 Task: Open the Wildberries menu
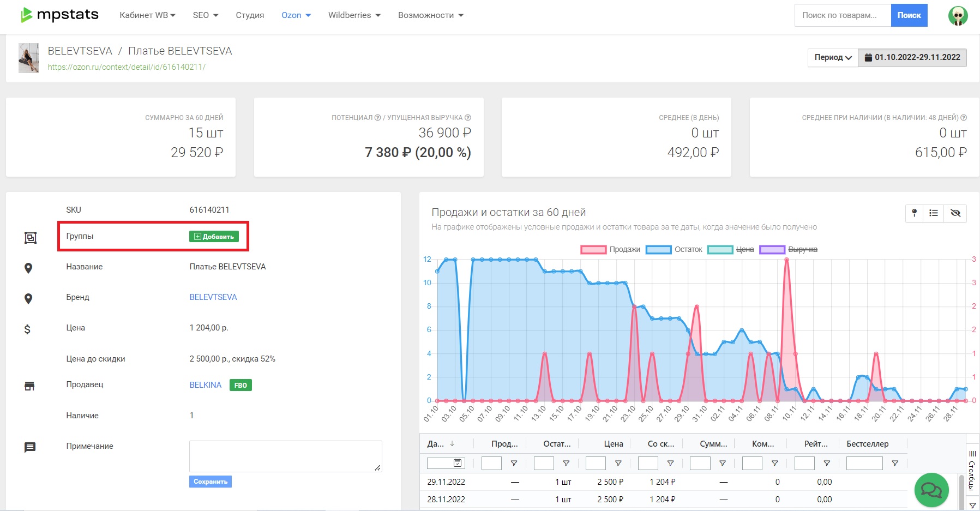[x=354, y=15]
